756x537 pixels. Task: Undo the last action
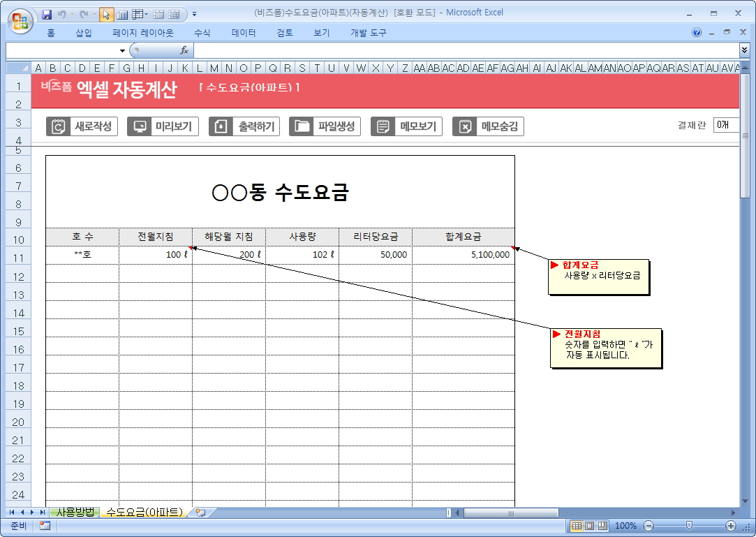(x=61, y=15)
